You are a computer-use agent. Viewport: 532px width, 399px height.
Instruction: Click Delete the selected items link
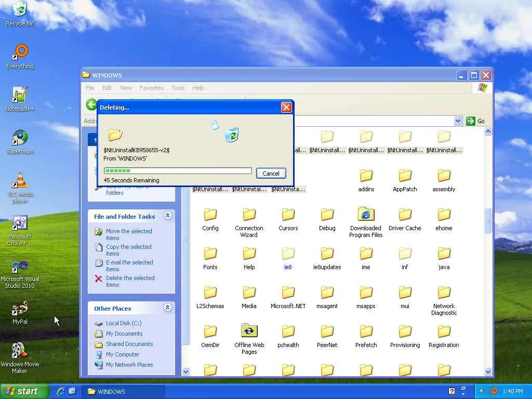coord(130,281)
